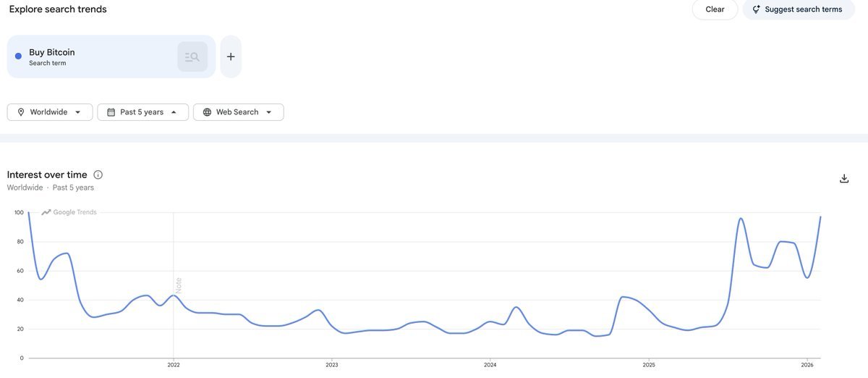Click the Interest over time title
The image size is (868, 378).
tap(47, 175)
